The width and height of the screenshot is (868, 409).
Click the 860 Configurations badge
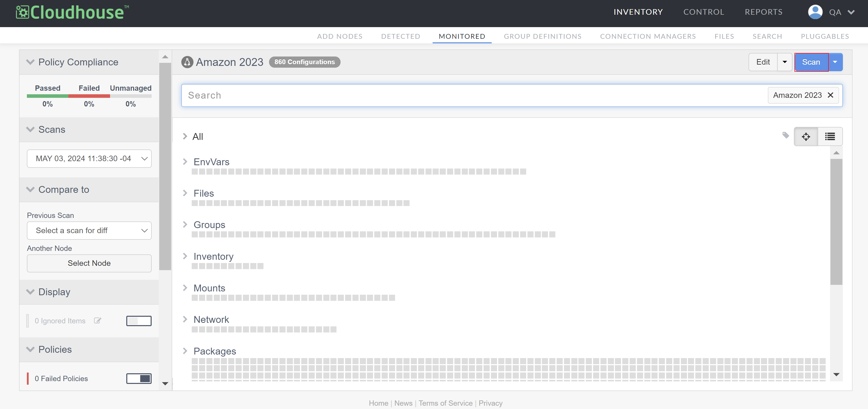(305, 62)
